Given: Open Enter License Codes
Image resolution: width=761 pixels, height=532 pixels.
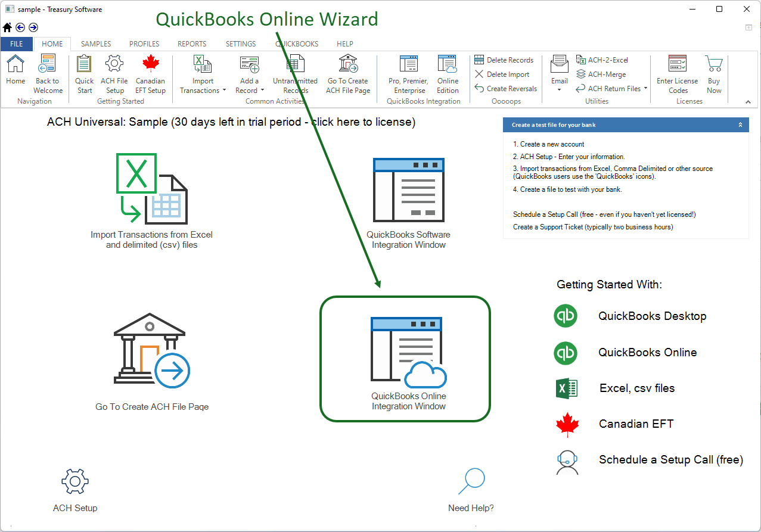Looking at the screenshot, I should click(678, 73).
